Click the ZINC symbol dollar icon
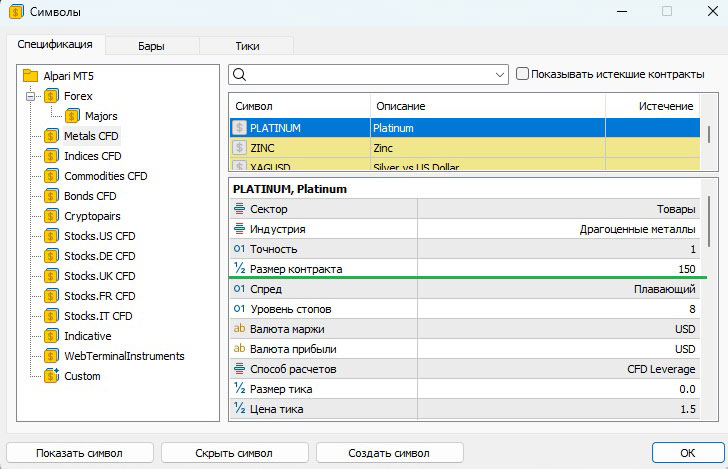728x469 pixels. pyautogui.click(x=240, y=148)
